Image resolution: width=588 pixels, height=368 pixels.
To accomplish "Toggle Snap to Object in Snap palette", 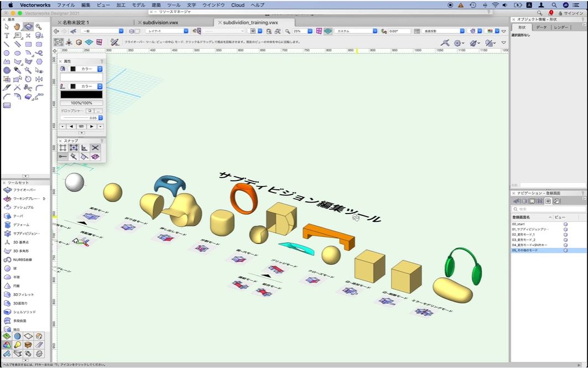I will coord(74,148).
